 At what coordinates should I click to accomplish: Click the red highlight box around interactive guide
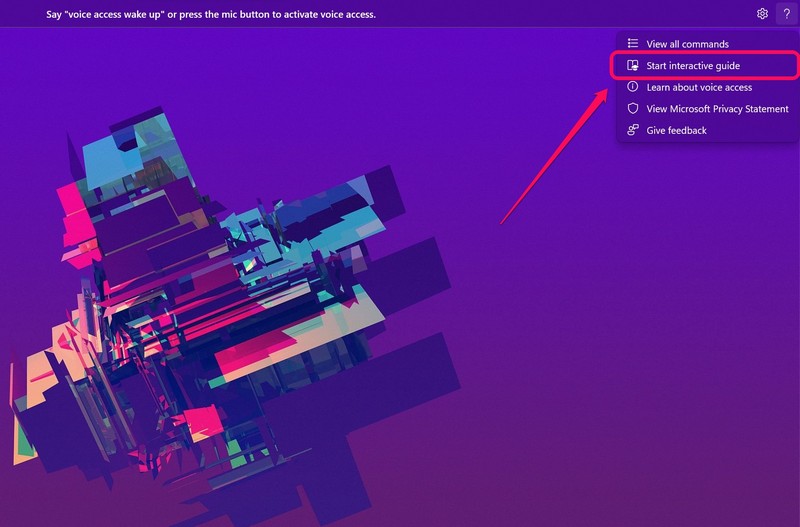pos(780,66)
